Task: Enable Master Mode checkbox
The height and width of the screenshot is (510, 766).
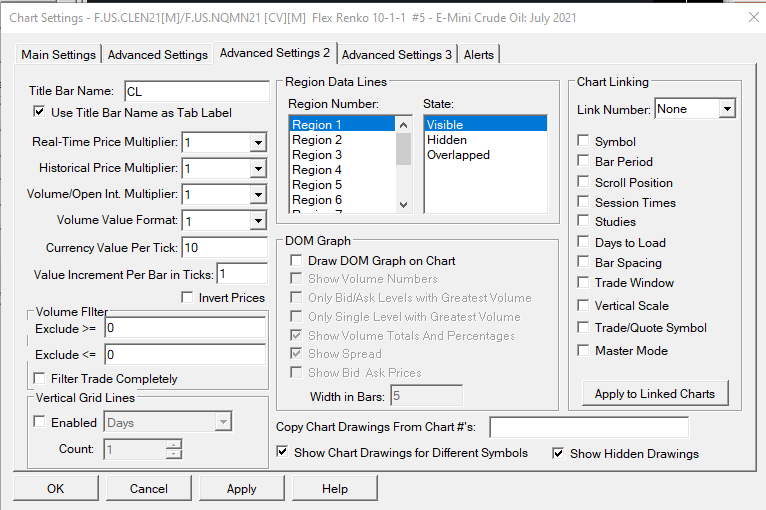Action: [583, 350]
